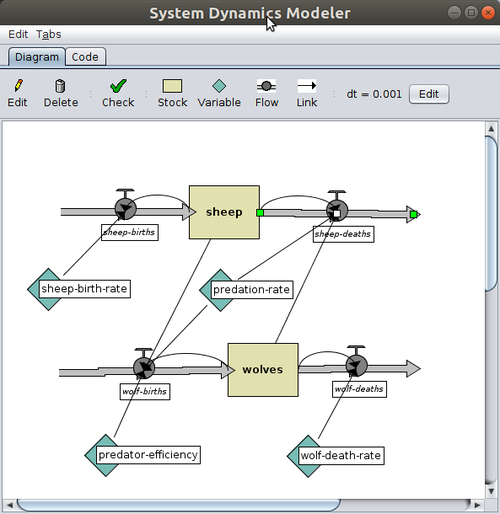500x514 pixels.
Task: Select the sheep stock box
Action: [x=224, y=212]
